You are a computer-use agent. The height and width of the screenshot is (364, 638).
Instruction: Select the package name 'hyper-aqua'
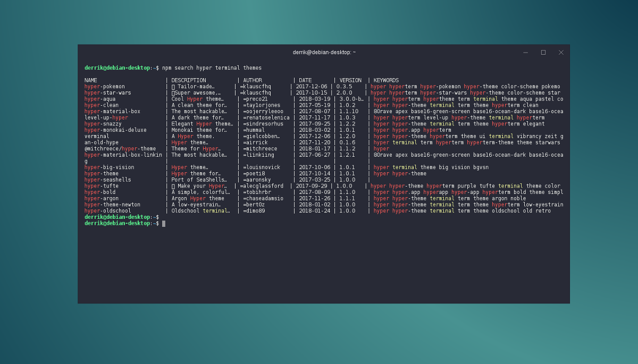click(100, 99)
